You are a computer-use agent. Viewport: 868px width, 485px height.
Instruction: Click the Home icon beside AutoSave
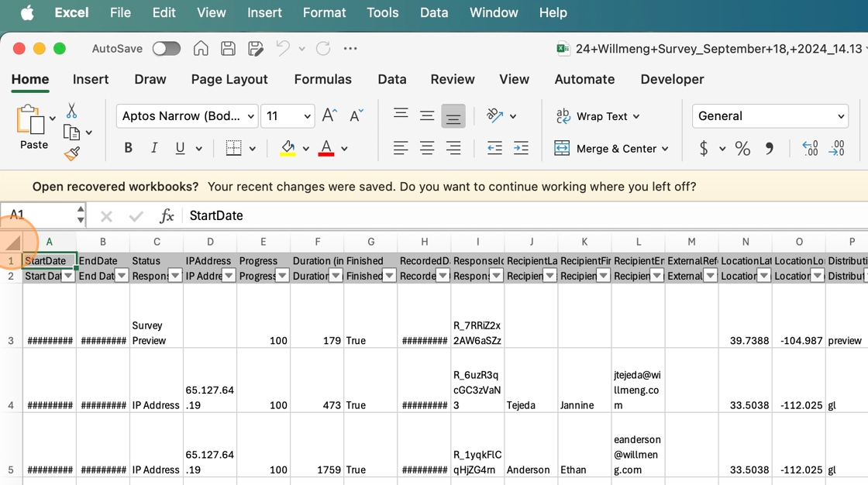[201, 49]
